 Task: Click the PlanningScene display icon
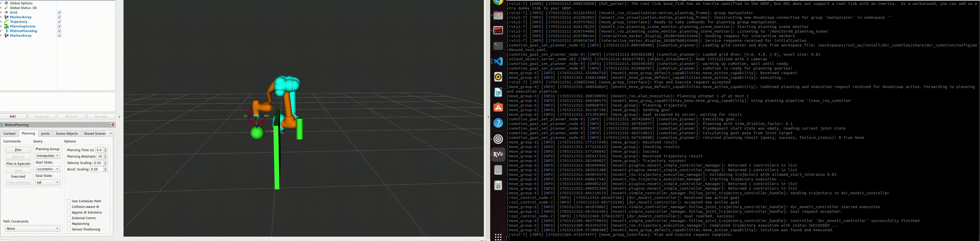[x=6, y=26]
